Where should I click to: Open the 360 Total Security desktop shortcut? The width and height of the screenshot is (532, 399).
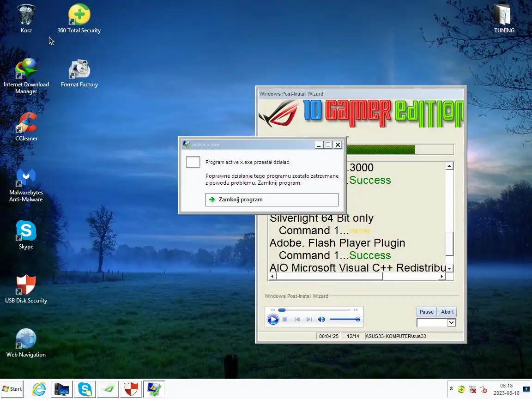(x=79, y=19)
